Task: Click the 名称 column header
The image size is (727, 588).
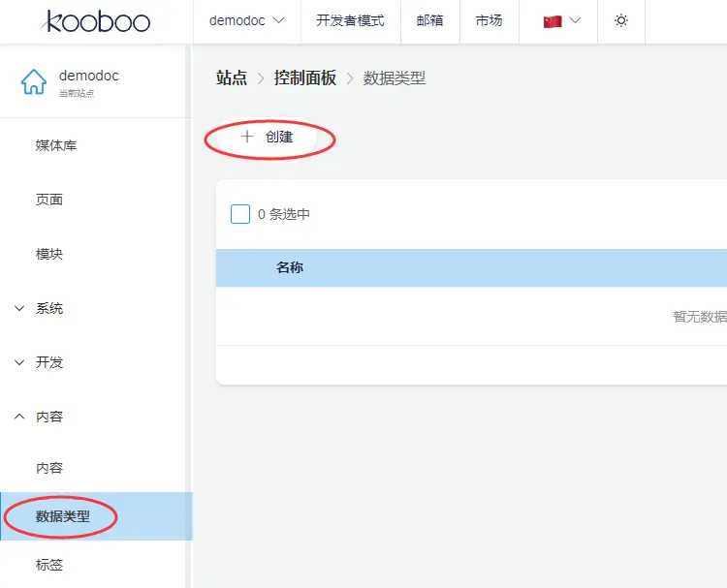Action: click(x=290, y=268)
